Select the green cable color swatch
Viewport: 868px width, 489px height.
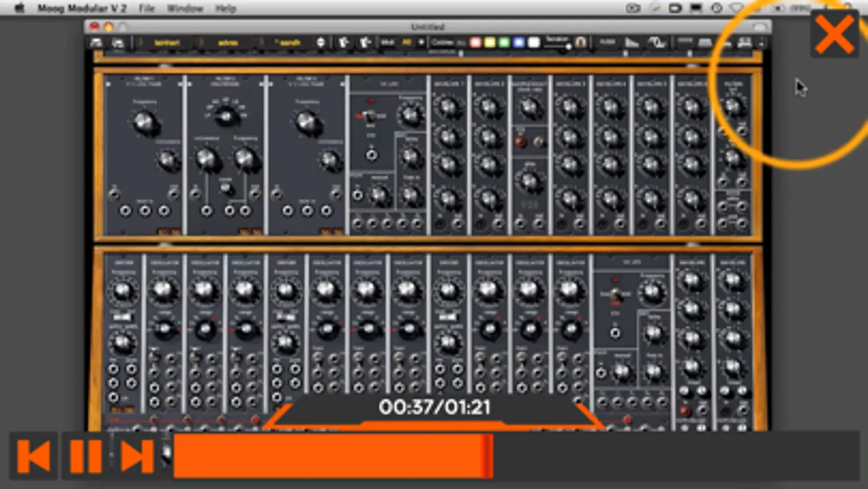point(504,42)
